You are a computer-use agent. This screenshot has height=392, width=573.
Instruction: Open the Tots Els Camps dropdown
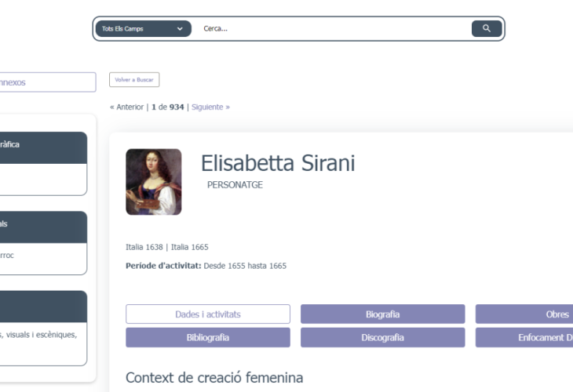click(143, 29)
